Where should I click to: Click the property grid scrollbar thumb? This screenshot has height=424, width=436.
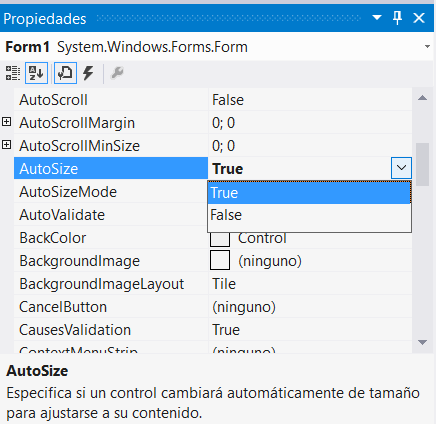coord(423,164)
